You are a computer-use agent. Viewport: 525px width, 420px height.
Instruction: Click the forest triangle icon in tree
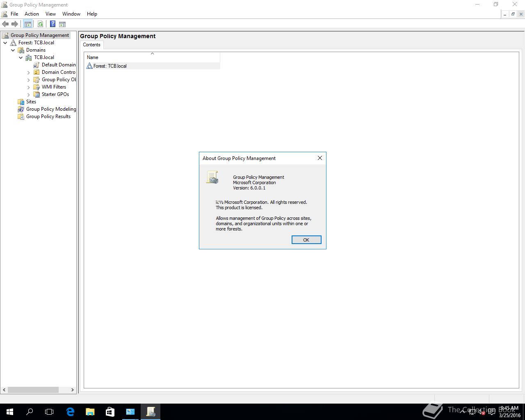click(13, 43)
